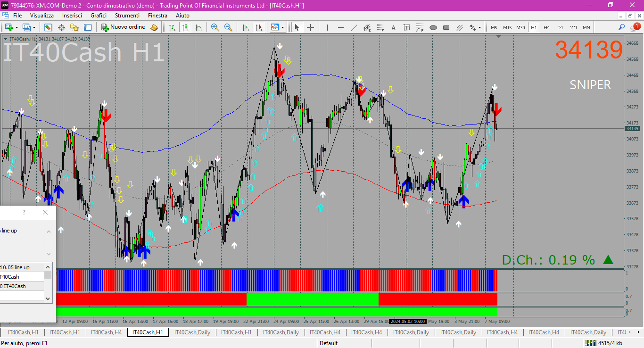Viewport: 644px width, 348px height.
Task: Select the standard cursor arrow tool
Action: (297, 27)
